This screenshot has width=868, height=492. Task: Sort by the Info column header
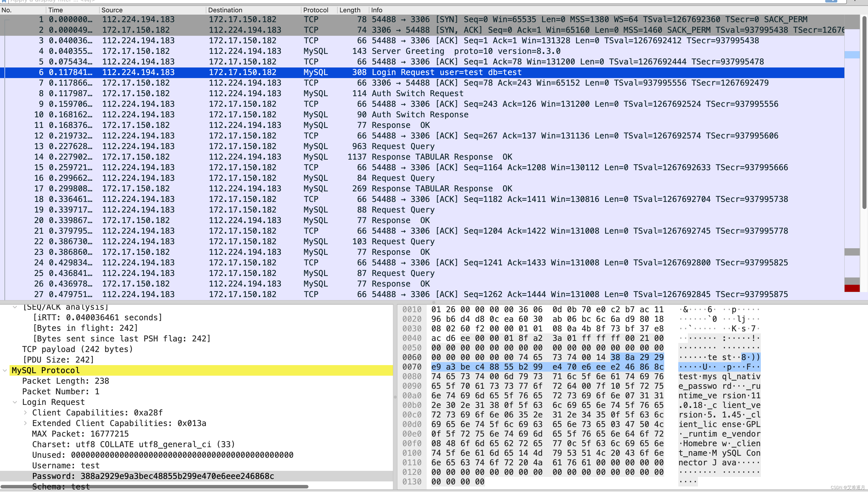[606, 10]
